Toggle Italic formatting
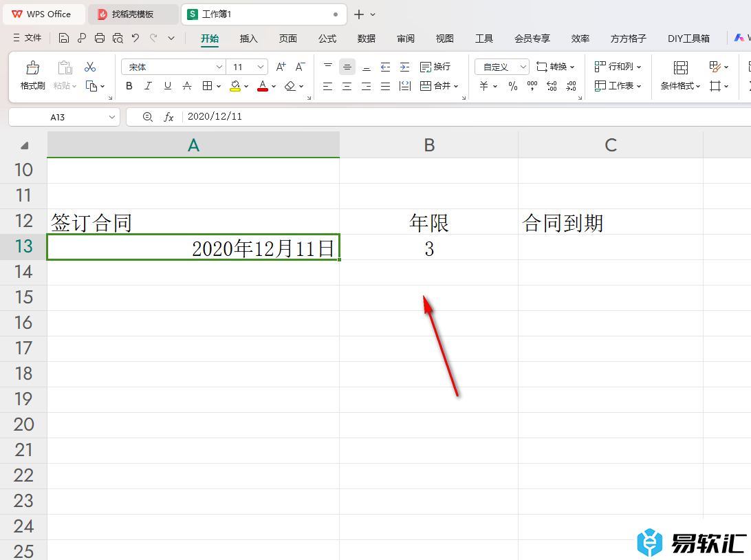Viewport: 751px width, 560px height. tap(149, 86)
